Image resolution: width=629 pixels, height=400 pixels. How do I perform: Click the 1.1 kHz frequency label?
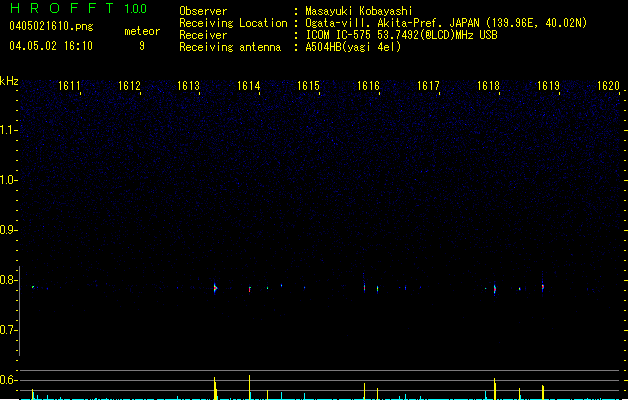[8, 130]
